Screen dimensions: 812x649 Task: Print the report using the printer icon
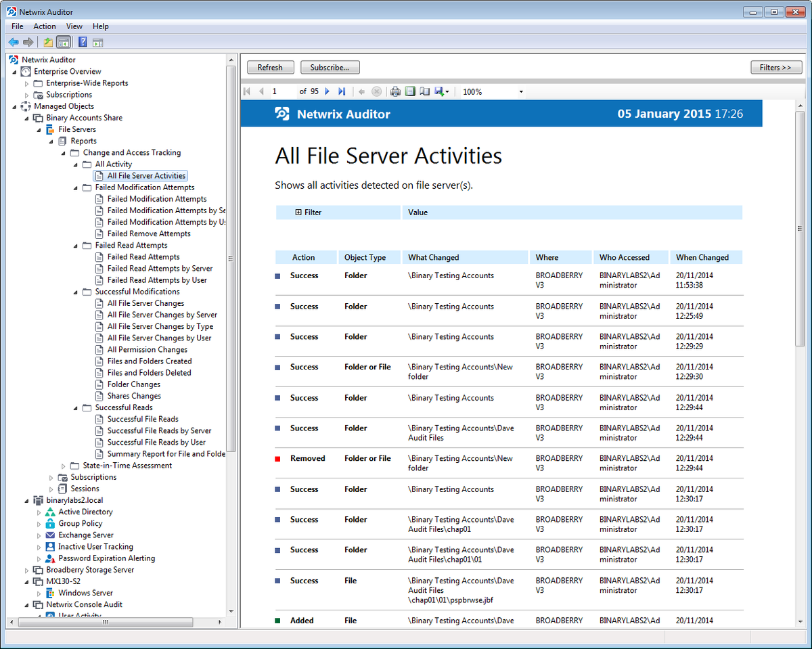point(395,91)
